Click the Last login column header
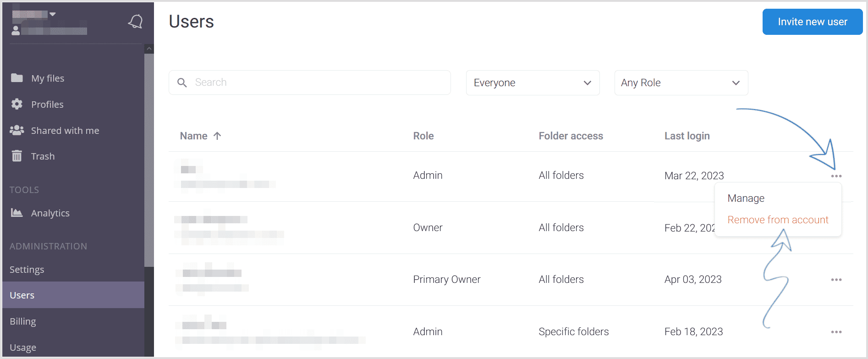Screen dimensions: 868x359 click(x=687, y=136)
